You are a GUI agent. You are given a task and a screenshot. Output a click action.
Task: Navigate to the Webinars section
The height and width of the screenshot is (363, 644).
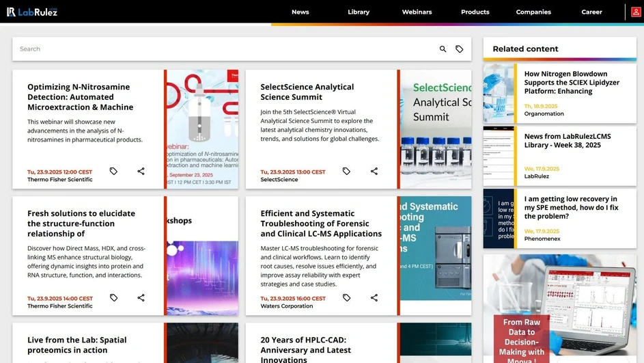(x=417, y=12)
